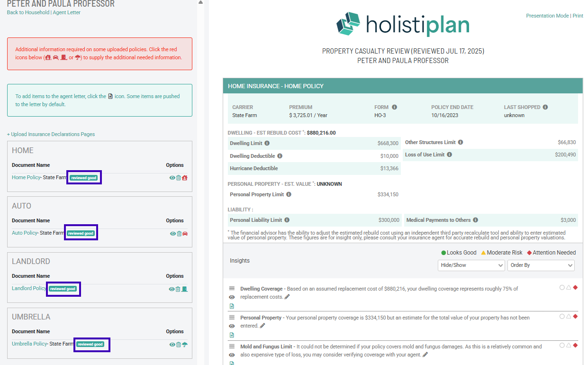Image resolution: width=588 pixels, height=365 pixels.
Task: Edit the Dwelling Coverage insight with pencil icon
Action: click(287, 297)
